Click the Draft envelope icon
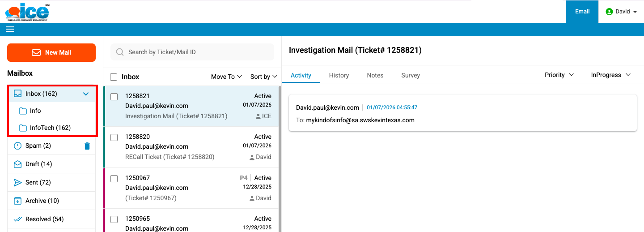This screenshot has height=232, width=644. click(17, 164)
